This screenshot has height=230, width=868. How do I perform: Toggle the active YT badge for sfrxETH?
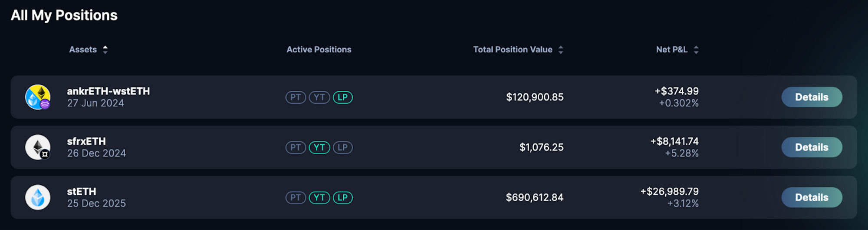click(319, 147)
